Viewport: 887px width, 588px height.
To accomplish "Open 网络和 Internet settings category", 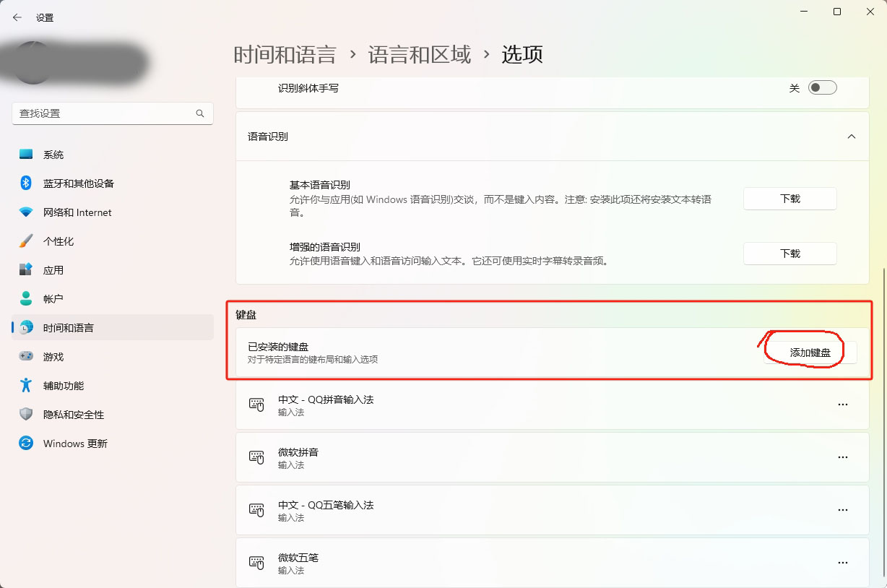I will tap(113, 212).
